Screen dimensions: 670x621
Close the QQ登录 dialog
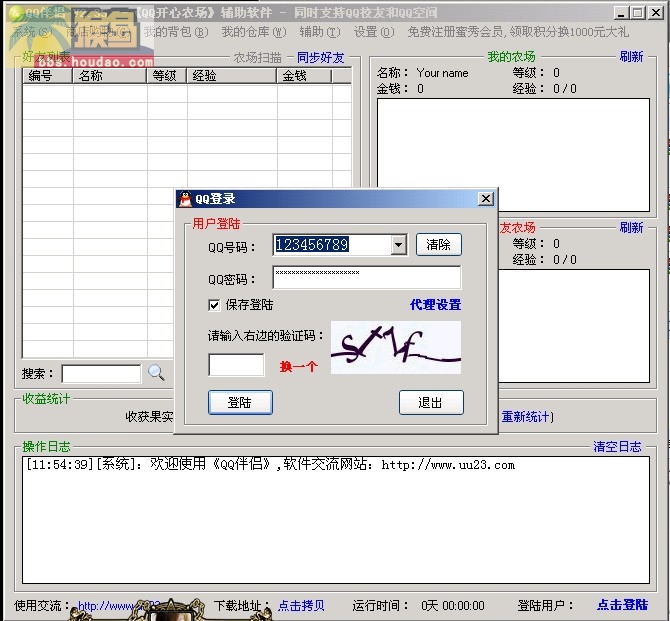click(x=486, y=199)
